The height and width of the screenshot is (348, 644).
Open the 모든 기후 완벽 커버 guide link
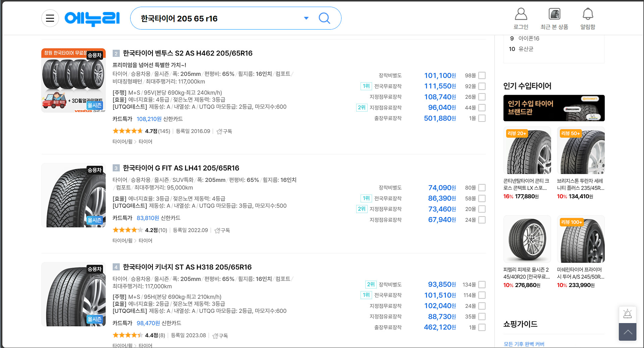(x=524, y=344)
